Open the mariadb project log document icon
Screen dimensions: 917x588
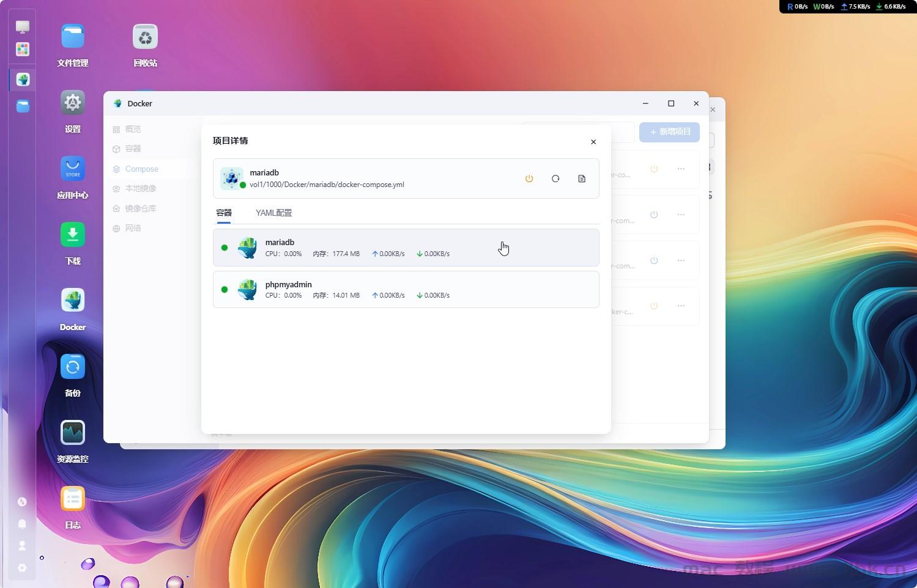[582, 178]
